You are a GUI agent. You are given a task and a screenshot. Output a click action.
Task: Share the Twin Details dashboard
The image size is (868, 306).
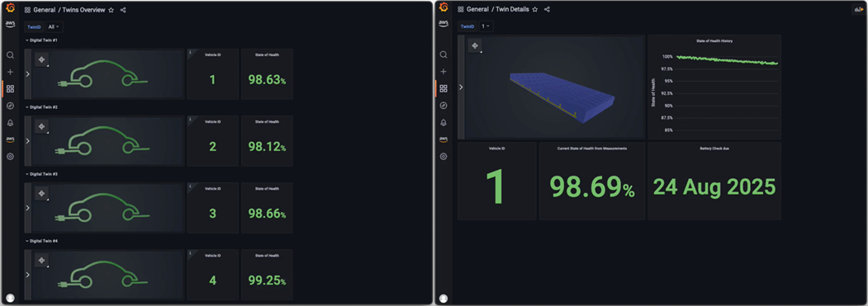tap(547, 9)
